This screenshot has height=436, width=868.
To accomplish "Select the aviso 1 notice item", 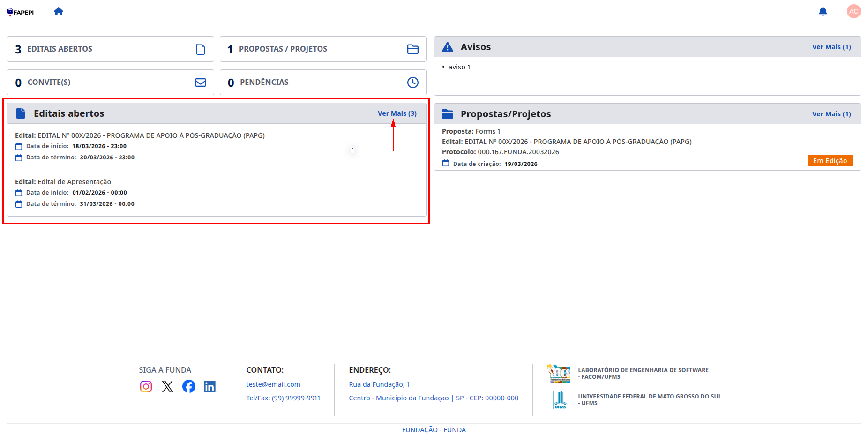I will pyautogui.click(x=459, y=67).
